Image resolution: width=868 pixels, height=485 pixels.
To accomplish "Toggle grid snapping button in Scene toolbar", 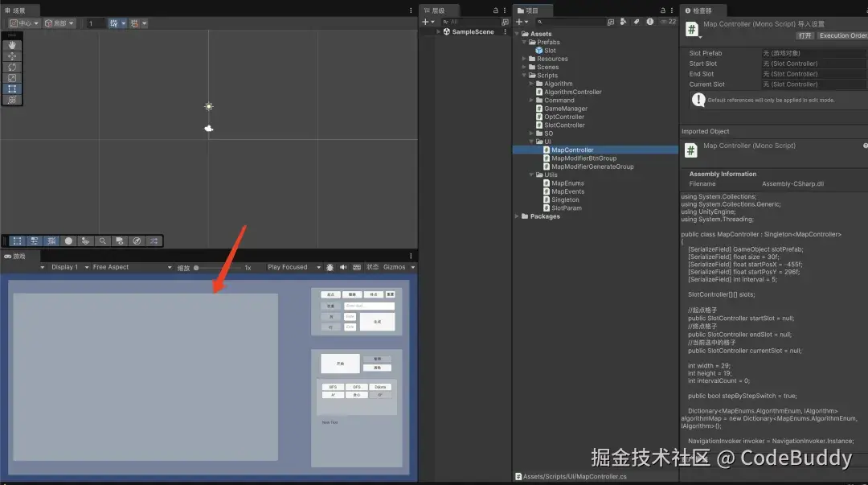I will click(x=113, y=23).
